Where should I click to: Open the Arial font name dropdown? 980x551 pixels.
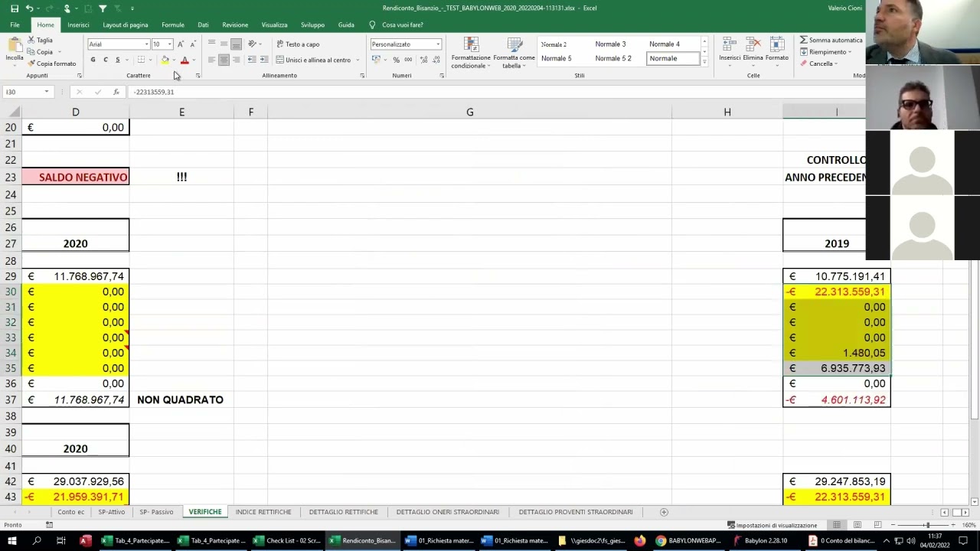tap(146, 44)
